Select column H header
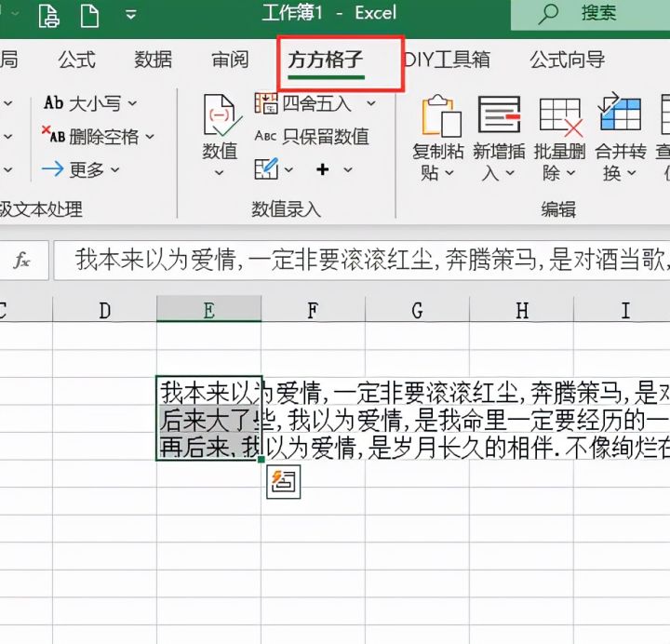This screenshot has width=670, height=644. (522, 309)
